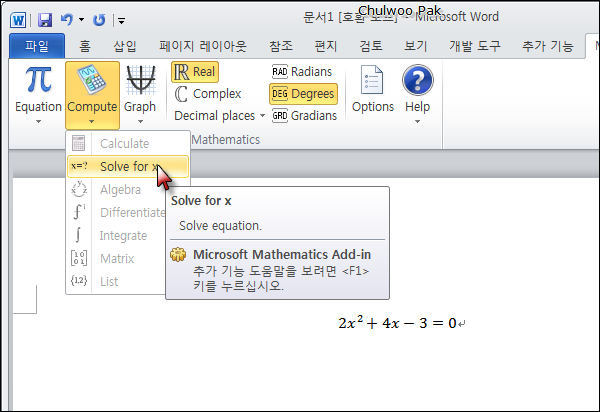Select Degrees angle unit

303,94
